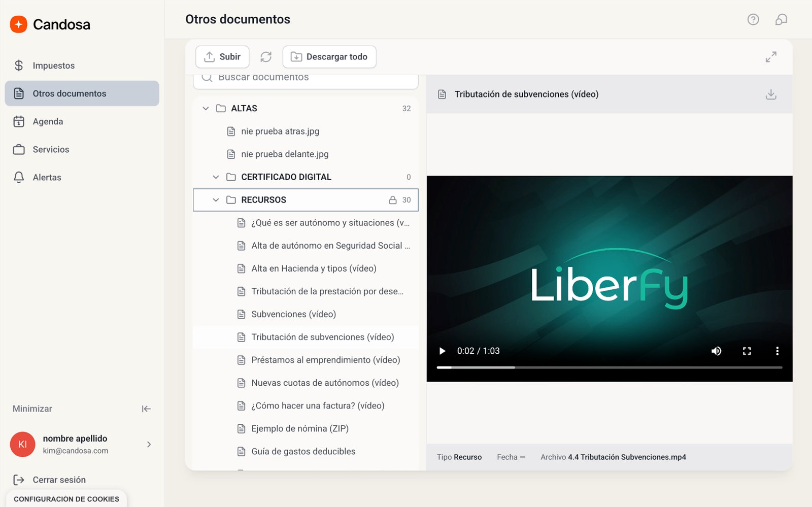Open Guía de gastos deducibles
The image size is (812, 507).
point(306,451)
